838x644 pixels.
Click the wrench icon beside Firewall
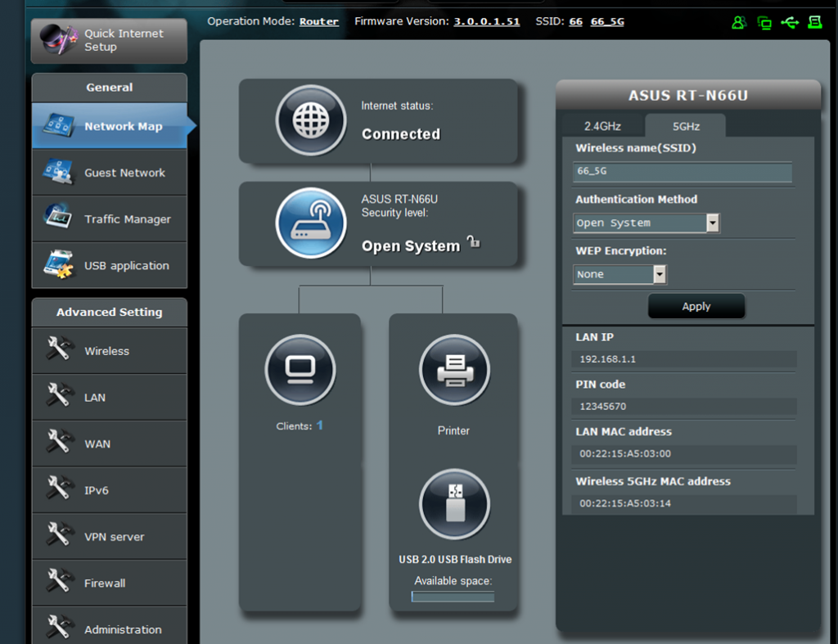58,581
